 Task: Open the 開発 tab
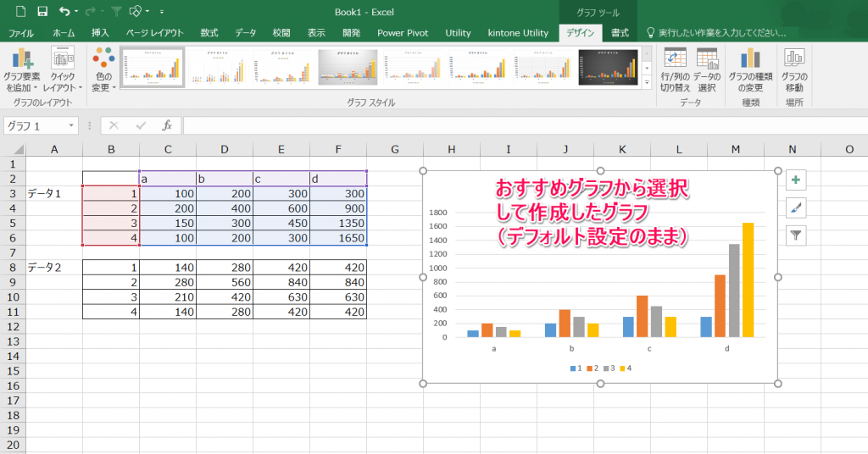coord(352,33)
